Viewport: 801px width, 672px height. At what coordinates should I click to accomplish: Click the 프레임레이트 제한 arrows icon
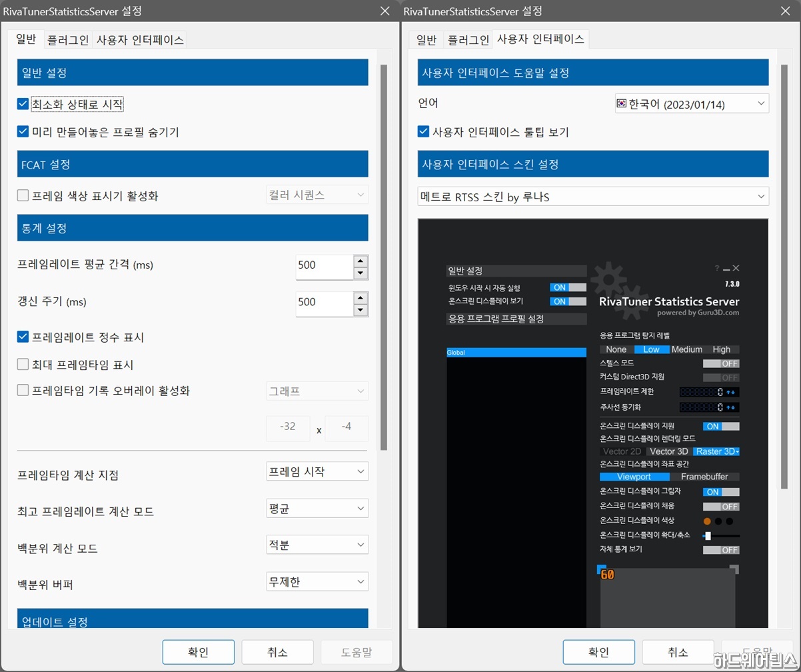(730, 392)
